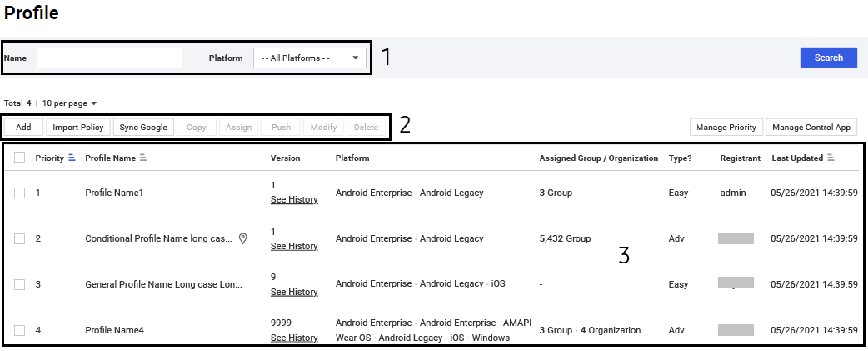Open the All Platforms dropdown

[x=309, y=58]
